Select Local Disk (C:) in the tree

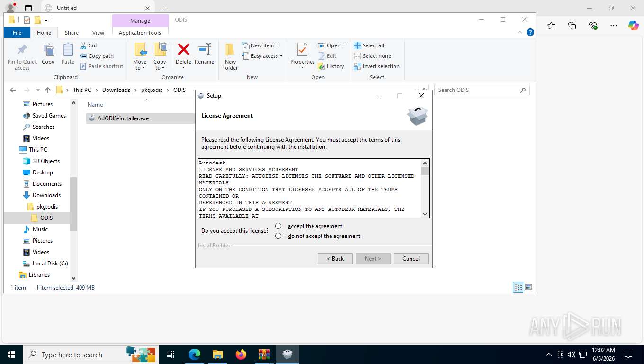(50, 264)
